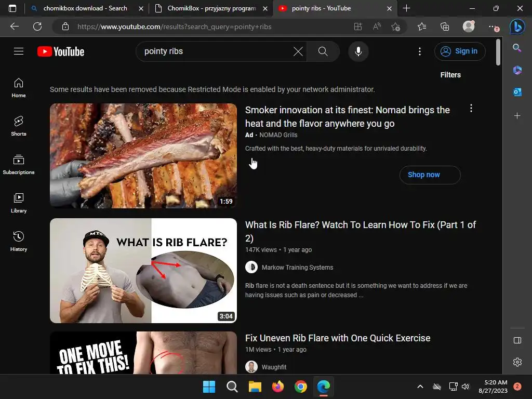Search with your voice microphone button
532x399 pixels.
358,51
